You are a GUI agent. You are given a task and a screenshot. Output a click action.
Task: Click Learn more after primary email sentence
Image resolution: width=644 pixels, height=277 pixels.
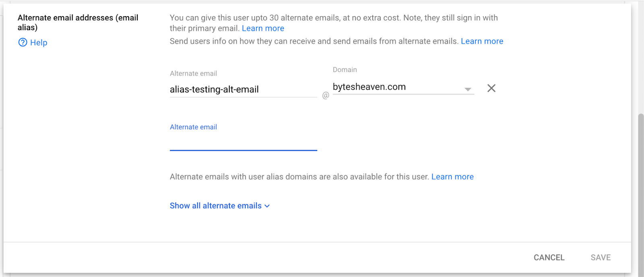(x=263, y=28)
